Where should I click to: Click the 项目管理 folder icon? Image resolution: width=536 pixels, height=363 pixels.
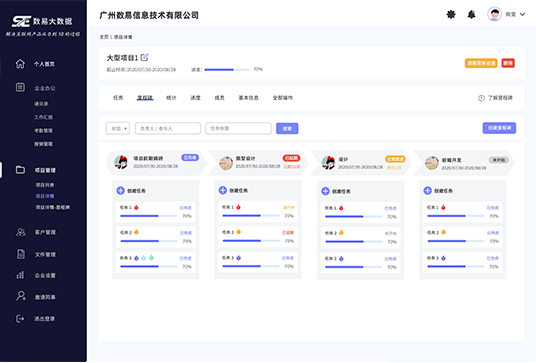pyautogui.click(x=20, y=170)
